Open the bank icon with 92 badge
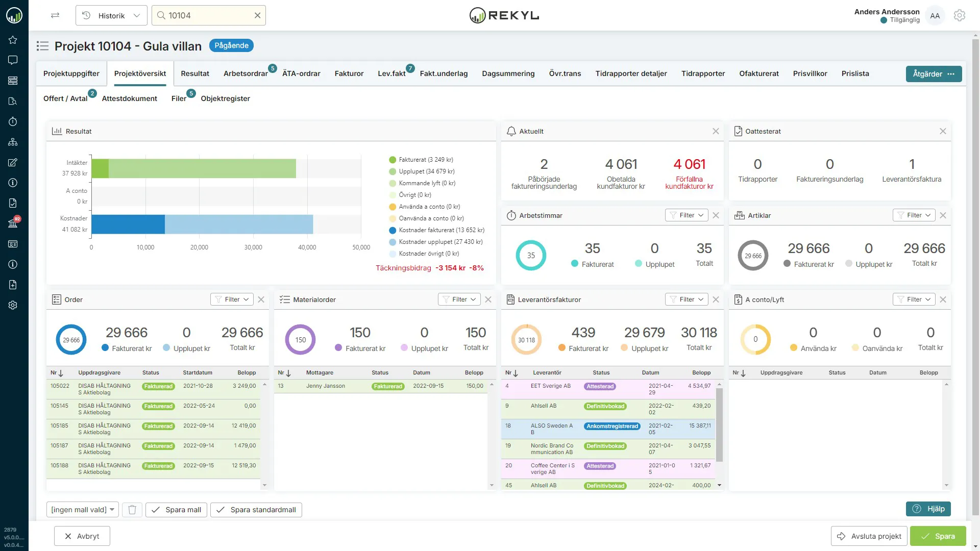Viewport: 980px width, 551px height. coord(13,223)
